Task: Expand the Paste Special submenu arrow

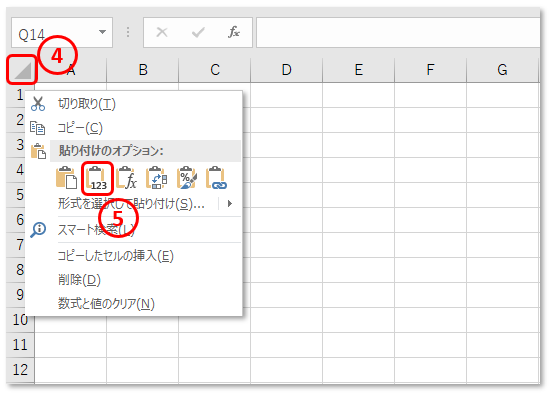Action: (x=230, y=203)
